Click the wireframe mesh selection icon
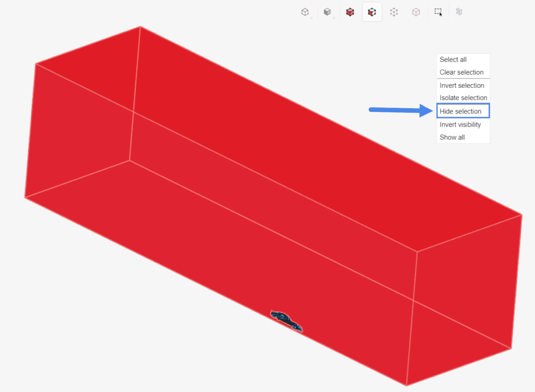This screenshot has width=535, height=392. [x=459, y=11]
